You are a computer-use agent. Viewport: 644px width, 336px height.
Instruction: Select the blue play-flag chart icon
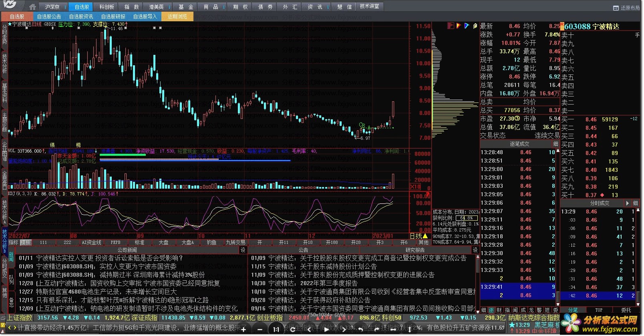[467, 26]
